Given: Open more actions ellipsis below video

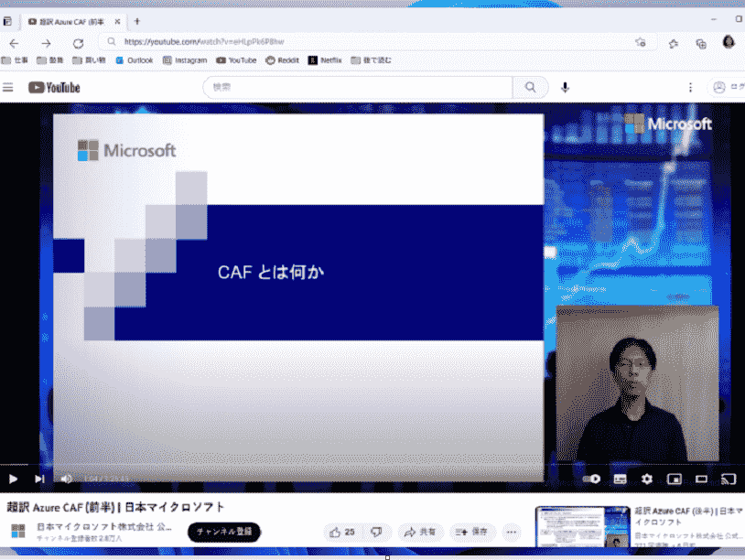Looking at the screenshot, I should point(512,532).
